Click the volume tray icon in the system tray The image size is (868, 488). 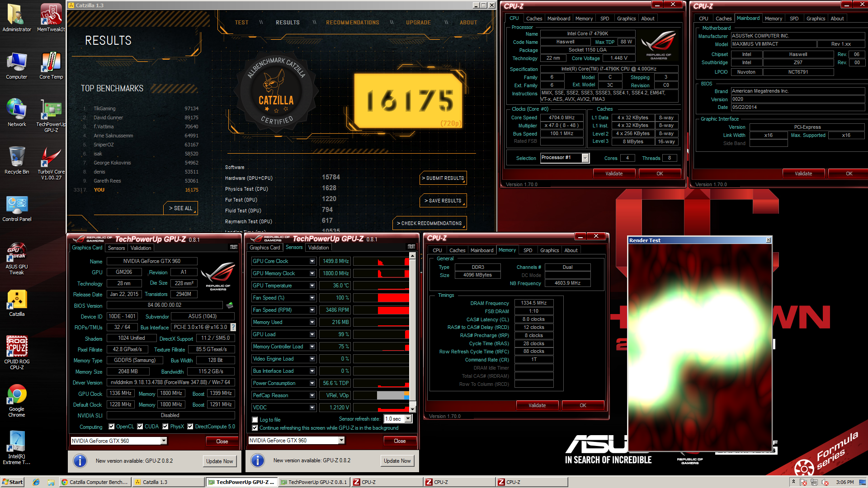click(825, 482)
